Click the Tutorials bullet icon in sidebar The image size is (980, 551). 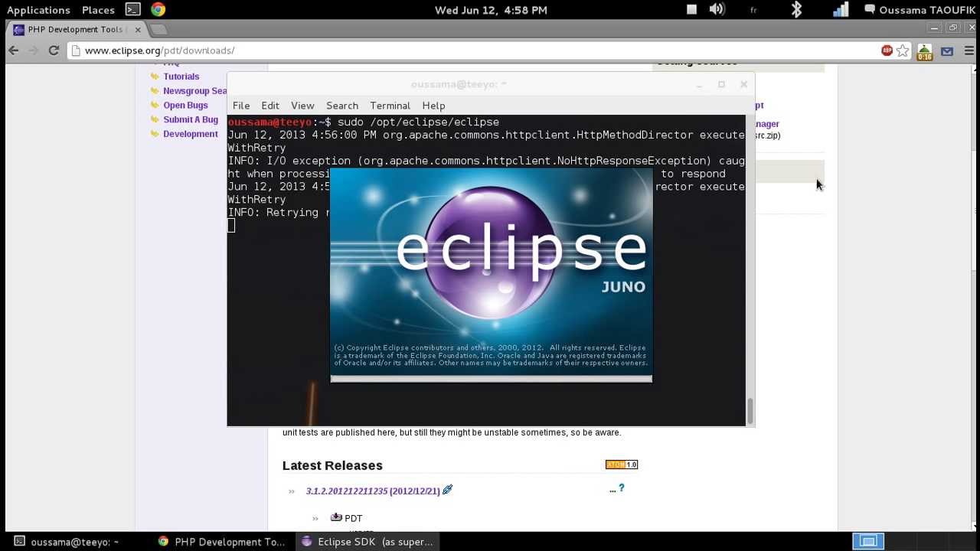[155, 77]
